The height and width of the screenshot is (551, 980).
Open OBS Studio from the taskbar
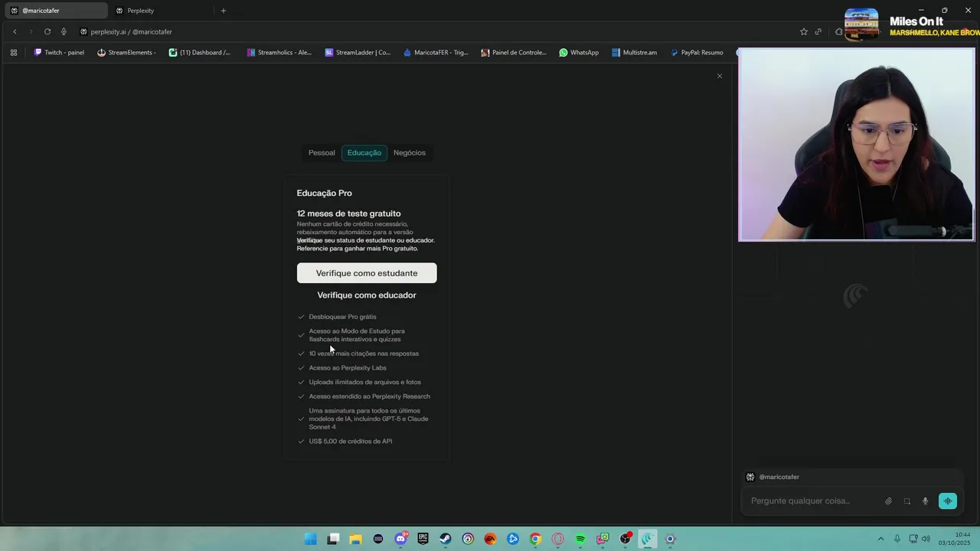626,539
